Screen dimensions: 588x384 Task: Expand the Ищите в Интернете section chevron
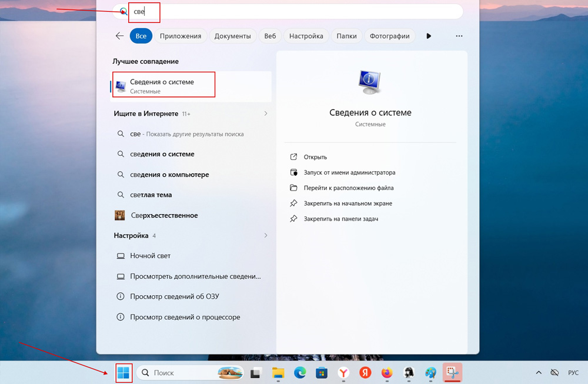(x=266, y=113)
